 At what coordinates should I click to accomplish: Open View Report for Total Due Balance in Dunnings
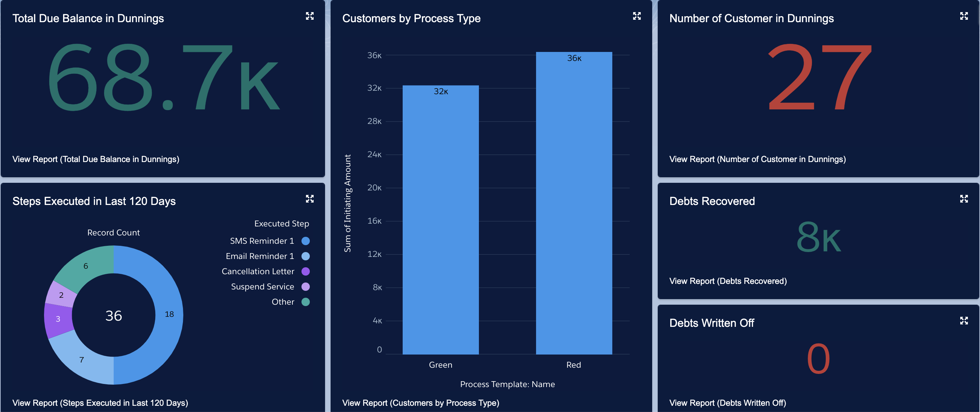pos(96,159)
